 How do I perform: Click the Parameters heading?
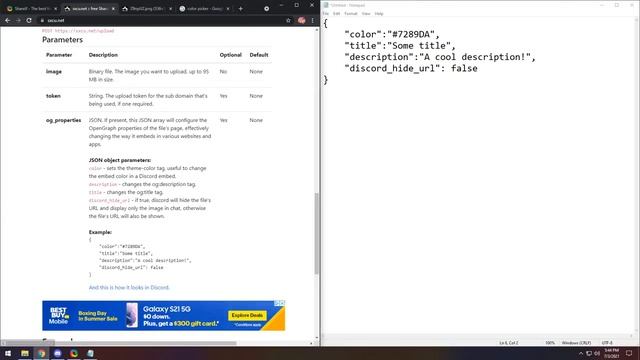(x=62, y=40)
